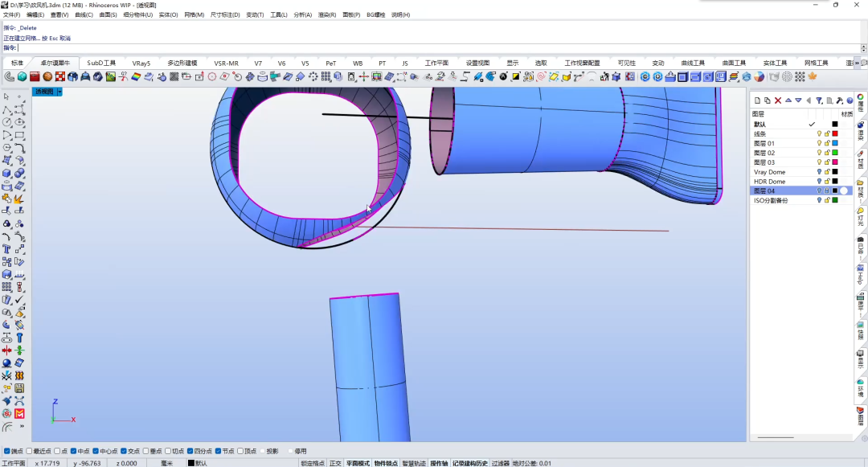Change the red color swatch of 线条 layer
868x467 pixels.
[835, 134]
